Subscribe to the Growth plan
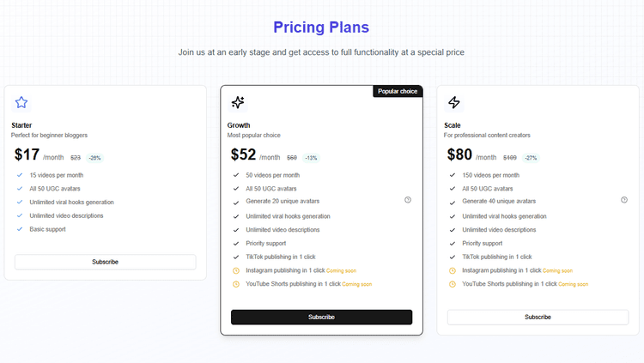This screenshot has width=644, height=363. tap(321, 317)
